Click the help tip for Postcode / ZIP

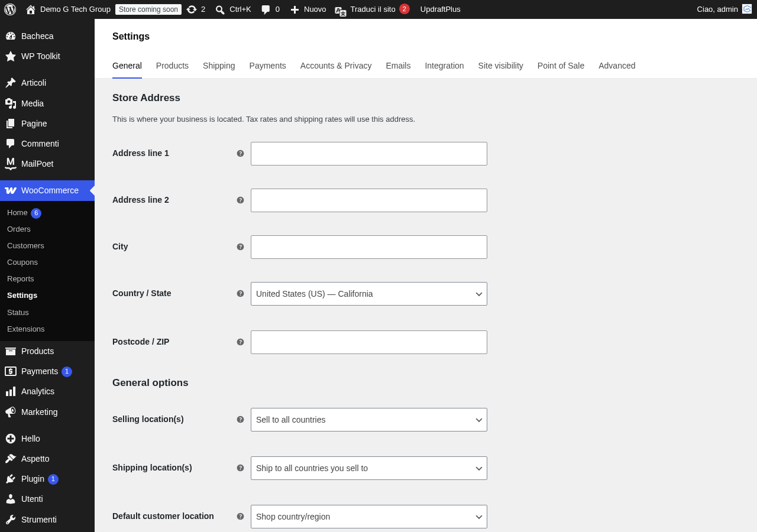(x=240, y=342)
